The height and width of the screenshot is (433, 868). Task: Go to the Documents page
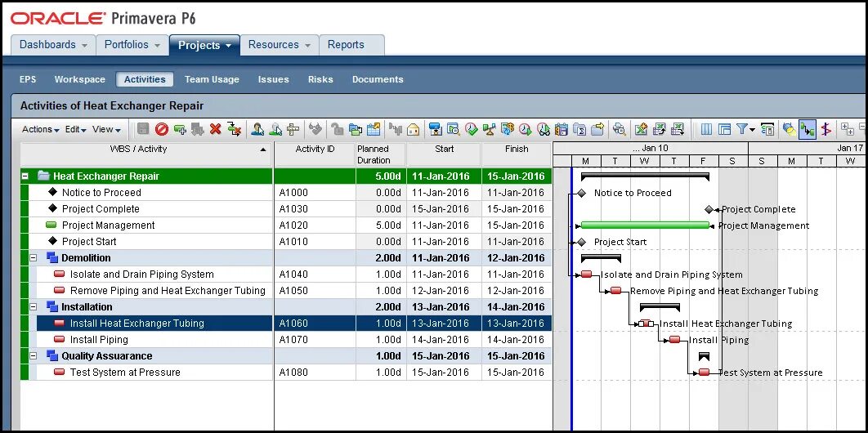tap(378, 79)
